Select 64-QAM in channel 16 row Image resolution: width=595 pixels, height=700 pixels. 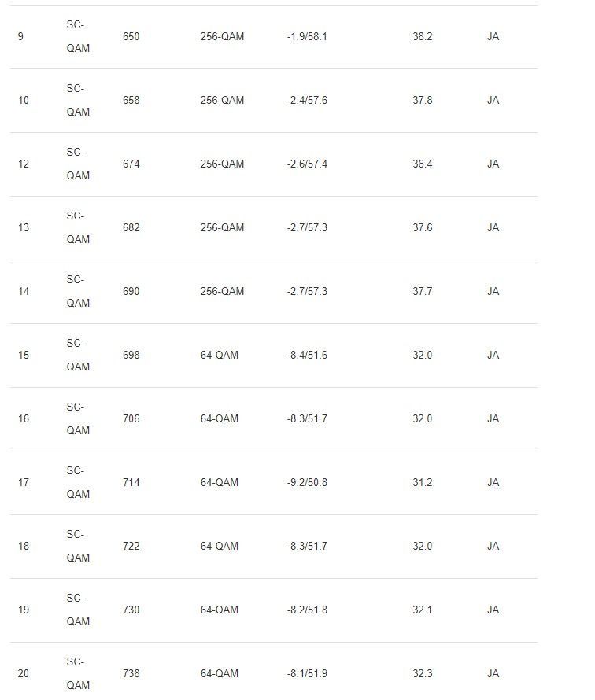[x=220, y=418]
